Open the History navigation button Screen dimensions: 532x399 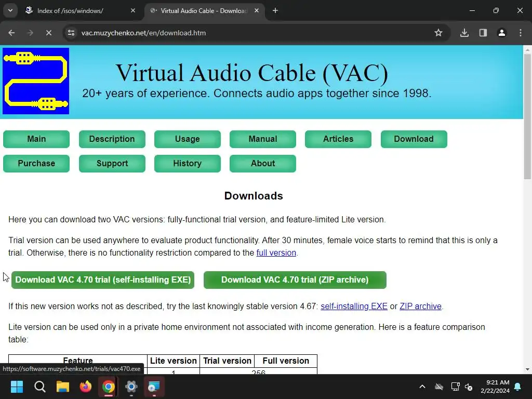pos(187,164)
